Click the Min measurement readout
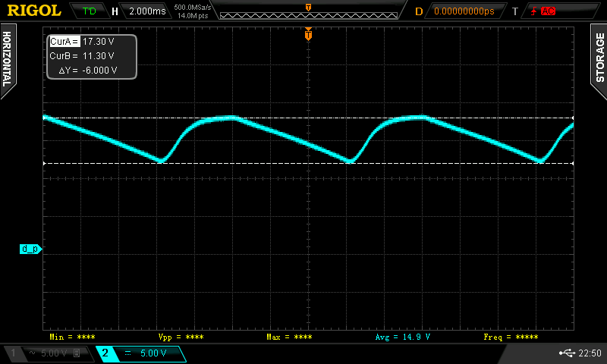The image size is (607, 364). tap(72, 337)
